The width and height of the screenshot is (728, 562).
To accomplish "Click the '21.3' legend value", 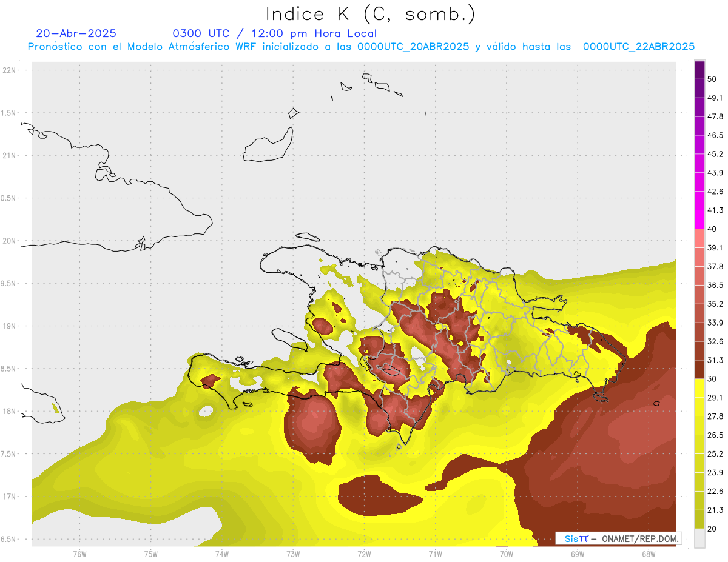I will 715,510.
